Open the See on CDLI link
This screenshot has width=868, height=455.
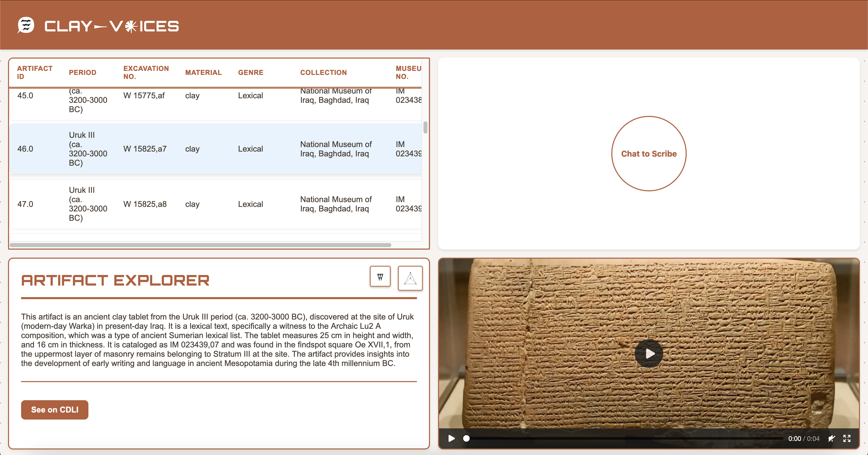pyautogui.click(x=55, y=410)
